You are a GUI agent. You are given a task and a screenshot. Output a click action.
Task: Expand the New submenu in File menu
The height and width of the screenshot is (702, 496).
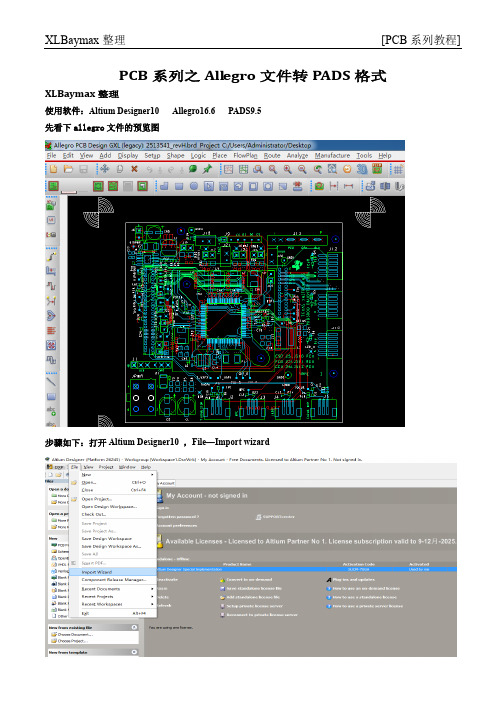click(112, 475)
